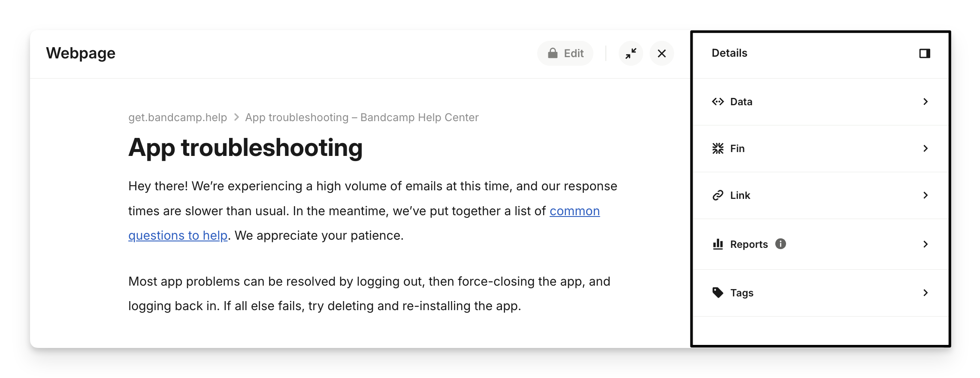Click the locked Edit button
Screen dimensions: 980x378
(x=565, y=53)
